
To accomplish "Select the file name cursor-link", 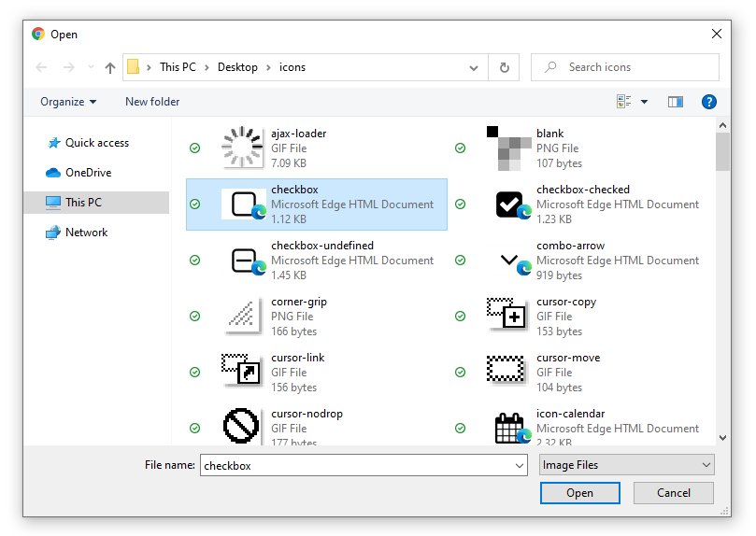I will pyautogui.click(x=297, y=358).
